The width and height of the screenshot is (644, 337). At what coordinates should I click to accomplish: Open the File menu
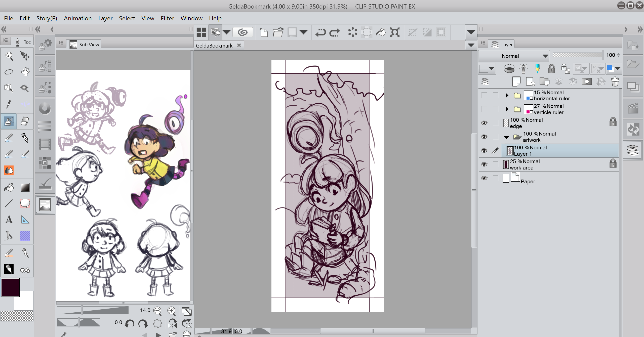point(9,18)
